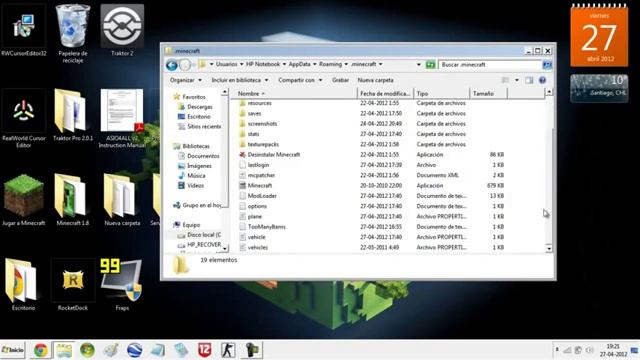Viewport: 640px width, 360px height.
Task: Click the Santiago weather gadget
Action: point(599,88)
